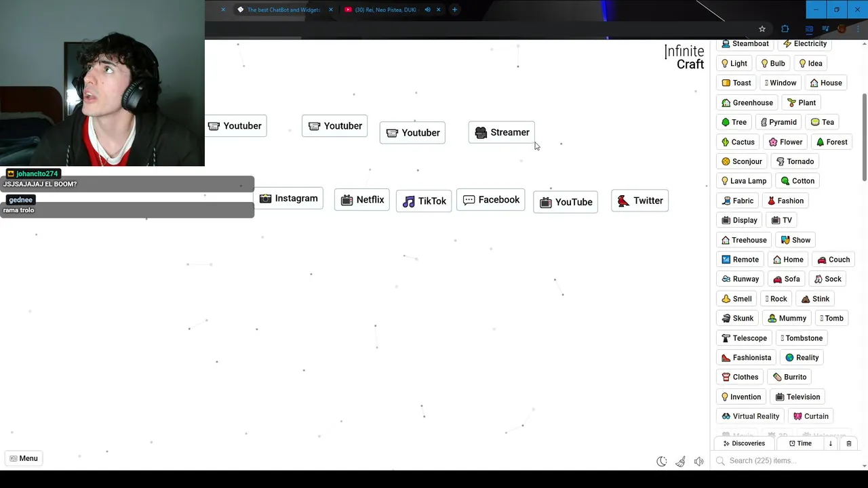This screenshot has height=488, width=868.
Task: Toggle dark mode with the moon icon
Action: (x=662, y=462)
